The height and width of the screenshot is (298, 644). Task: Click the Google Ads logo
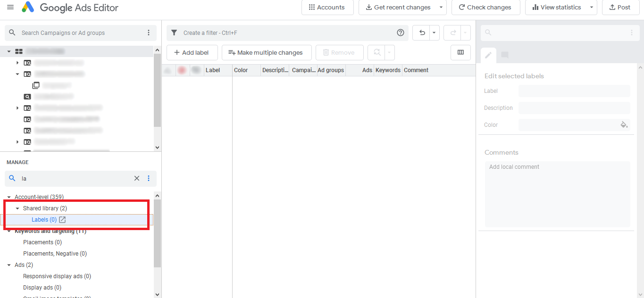[28, 8]
